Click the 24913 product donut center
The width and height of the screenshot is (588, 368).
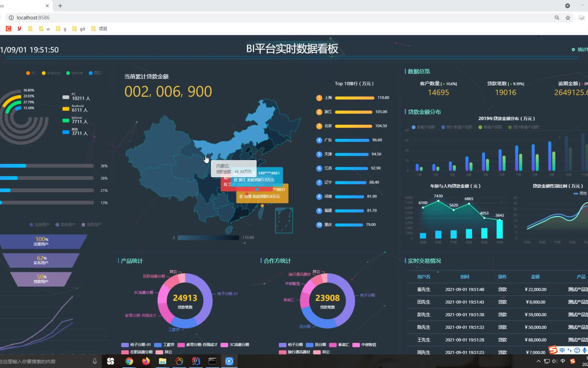[x=185, y=300]
